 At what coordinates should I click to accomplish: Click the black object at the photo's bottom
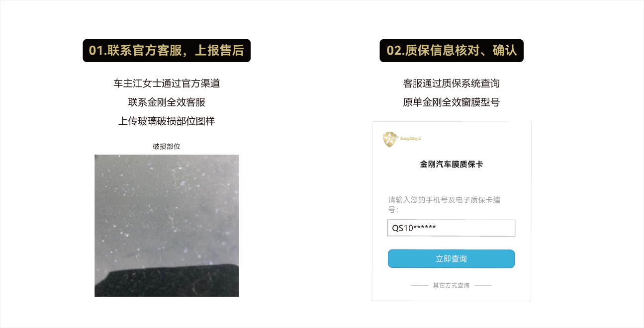(x=167, y=281)
